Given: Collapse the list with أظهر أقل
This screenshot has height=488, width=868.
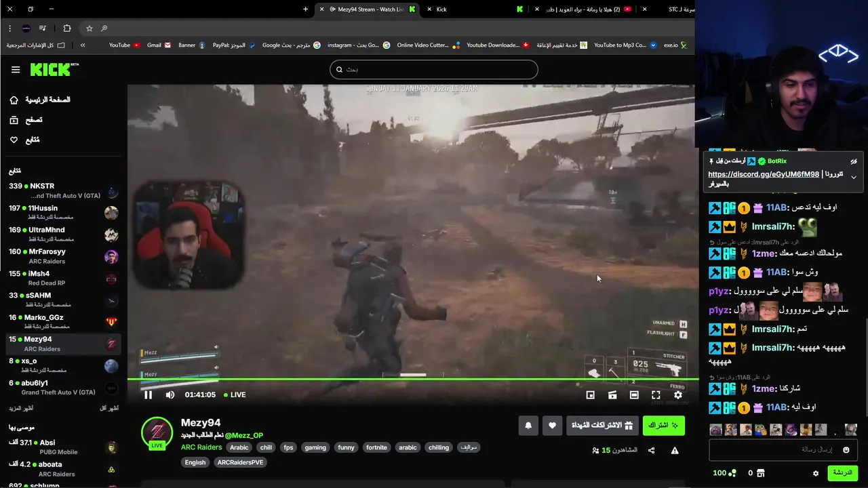Looking at the screenshot, I should click(x=109, y=408).
